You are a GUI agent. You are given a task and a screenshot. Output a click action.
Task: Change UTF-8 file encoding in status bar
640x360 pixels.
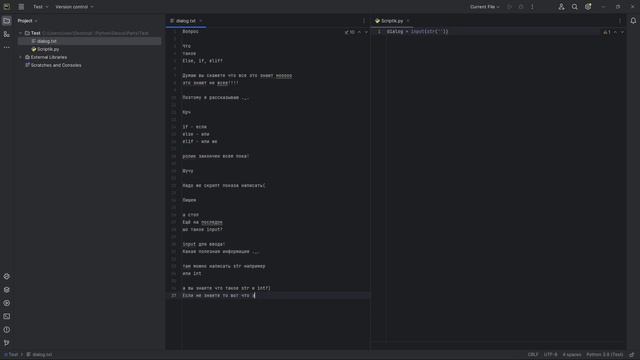[x=550, y=355]
